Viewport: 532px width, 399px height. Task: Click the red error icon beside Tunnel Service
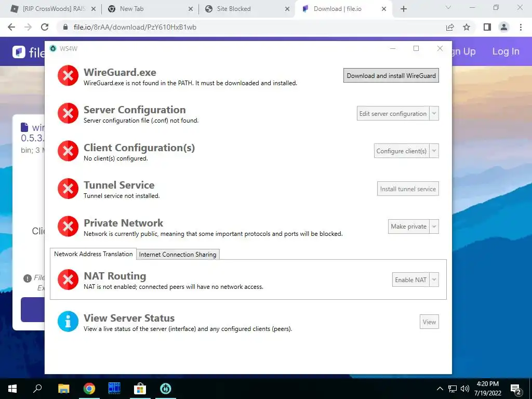(x=68, y=189)
